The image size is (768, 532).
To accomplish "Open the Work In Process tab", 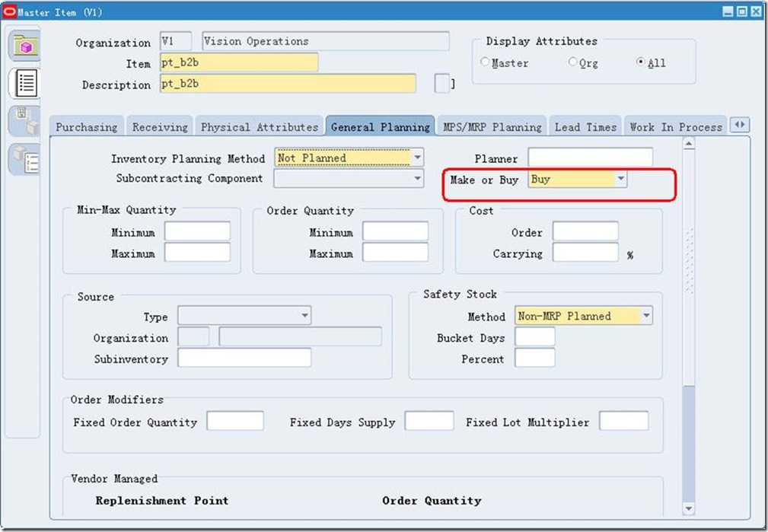I will click(676, 127).
